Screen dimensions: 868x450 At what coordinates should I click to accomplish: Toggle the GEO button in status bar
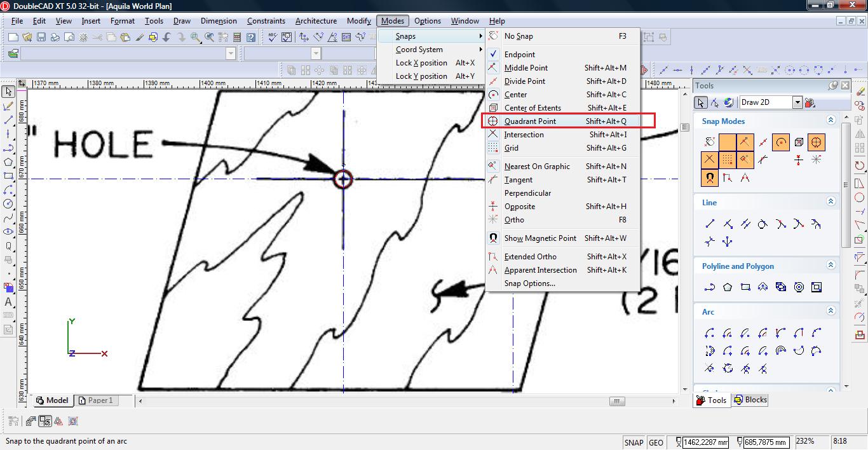[656, 442]
